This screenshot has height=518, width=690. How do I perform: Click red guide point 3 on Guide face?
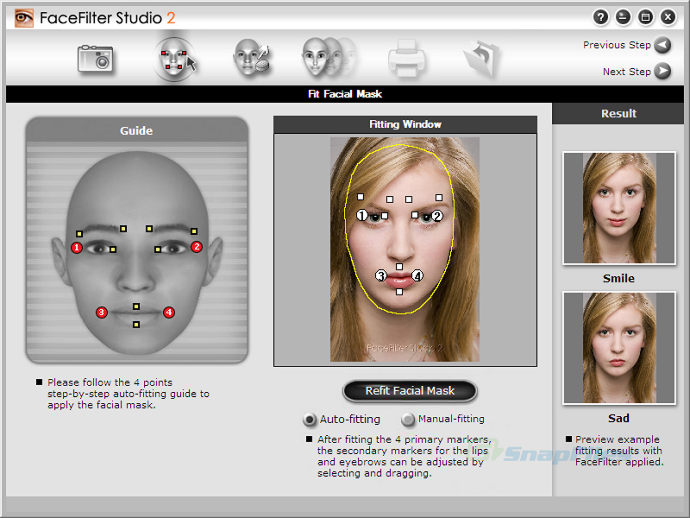pos(102,312)
